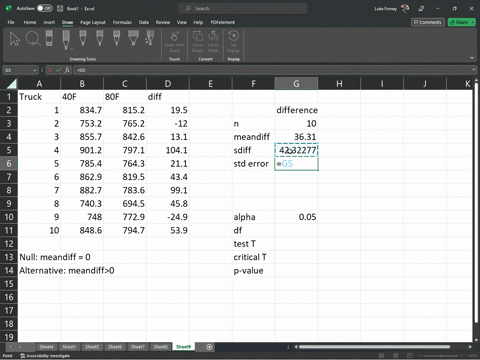The height and width of the screenshot is (360, 480).
Task: Switch to the Sheet7 tab
Action: click(x=137, y=347)
